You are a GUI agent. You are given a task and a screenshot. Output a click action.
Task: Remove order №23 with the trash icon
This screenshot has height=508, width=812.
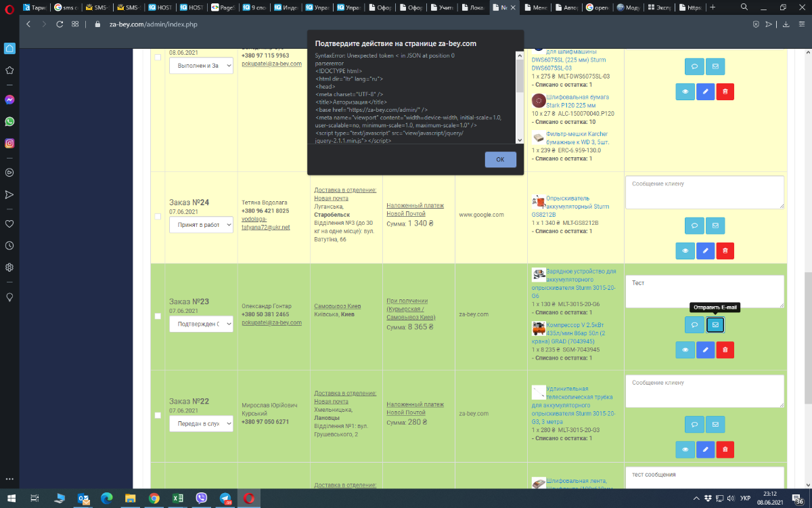[x=725, y=350]
